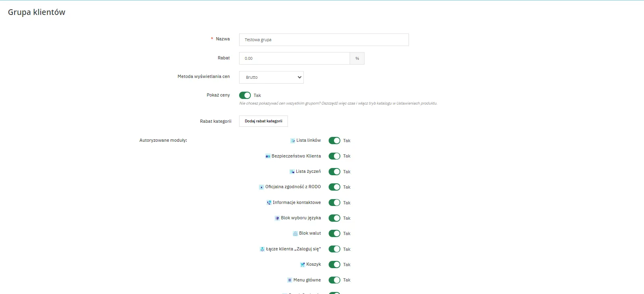This screenshot has height=294, width=644.
Task: Disable the Informacje kontaktowe toggle
Action: coord(334,203)
